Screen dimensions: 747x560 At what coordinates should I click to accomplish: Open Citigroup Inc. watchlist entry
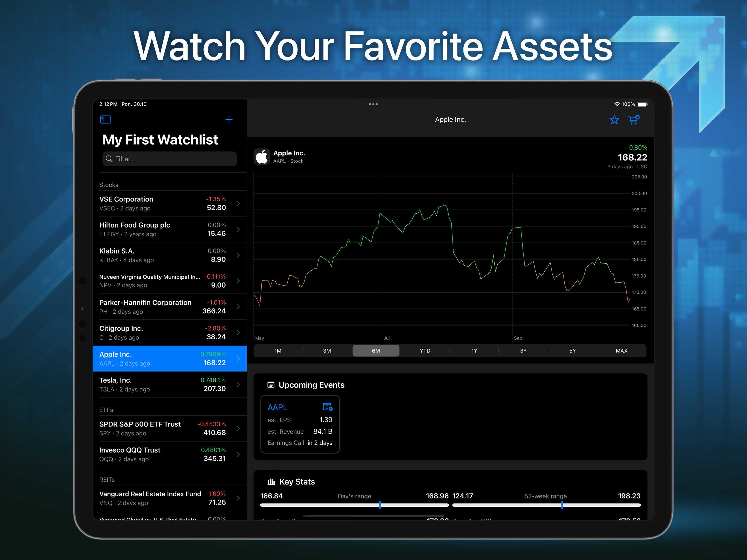tap(170, 333)
